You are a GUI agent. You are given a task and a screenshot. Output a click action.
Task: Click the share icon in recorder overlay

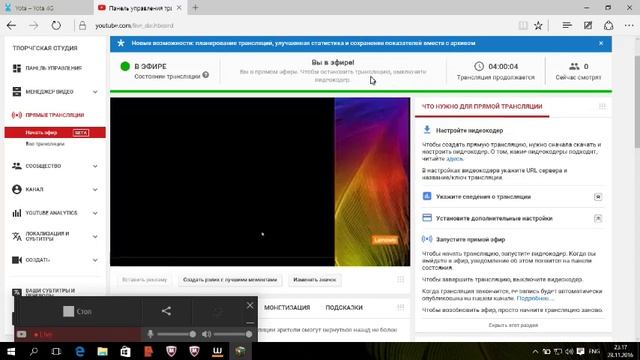pyautogui.click(x=166, y=311)
